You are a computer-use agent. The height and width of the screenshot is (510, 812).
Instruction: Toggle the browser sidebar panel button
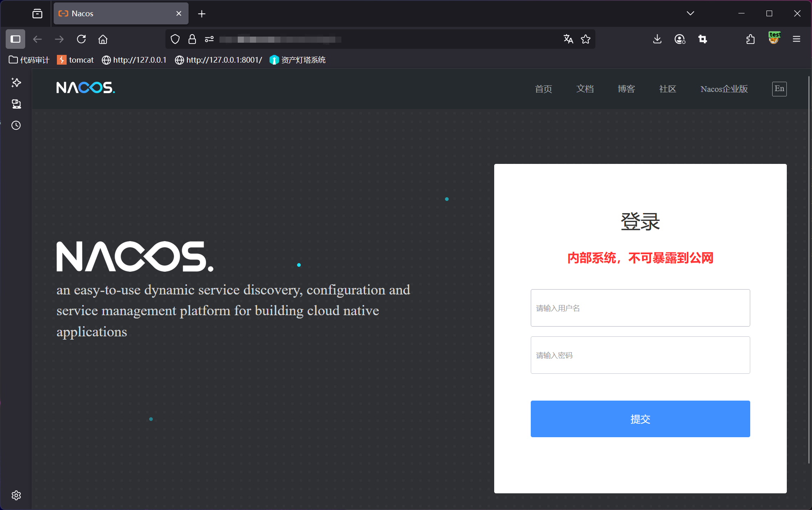point(15,39)
